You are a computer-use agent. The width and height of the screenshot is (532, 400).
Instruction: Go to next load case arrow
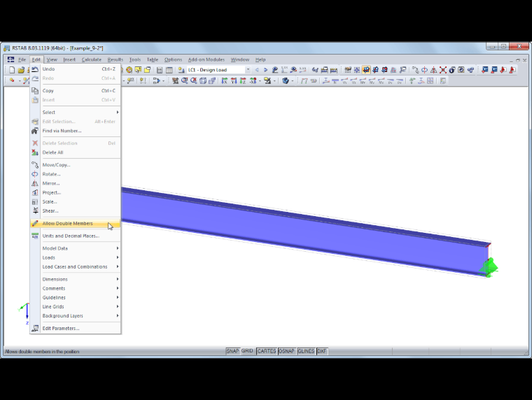point(265,70)
